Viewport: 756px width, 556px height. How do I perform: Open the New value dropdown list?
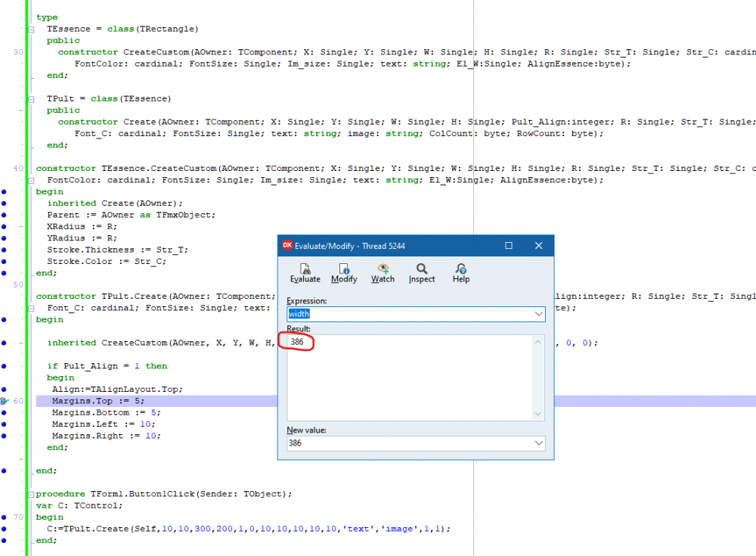click(538, 443)
